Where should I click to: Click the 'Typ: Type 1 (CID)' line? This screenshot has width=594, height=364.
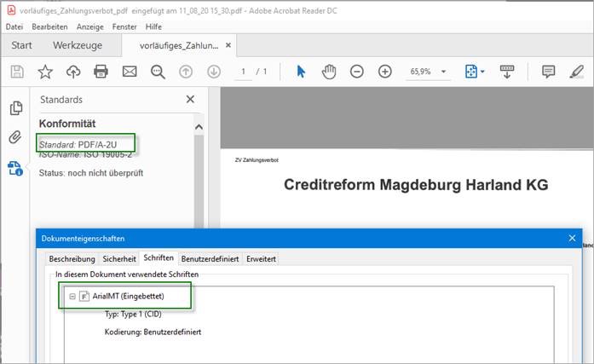click(x=133, y=314)
